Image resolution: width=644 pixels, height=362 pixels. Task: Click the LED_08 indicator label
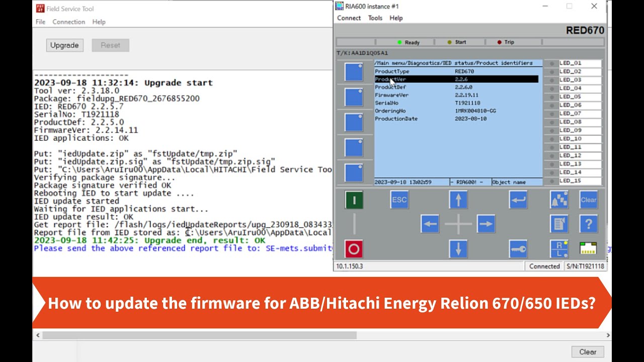coord(580,122)
